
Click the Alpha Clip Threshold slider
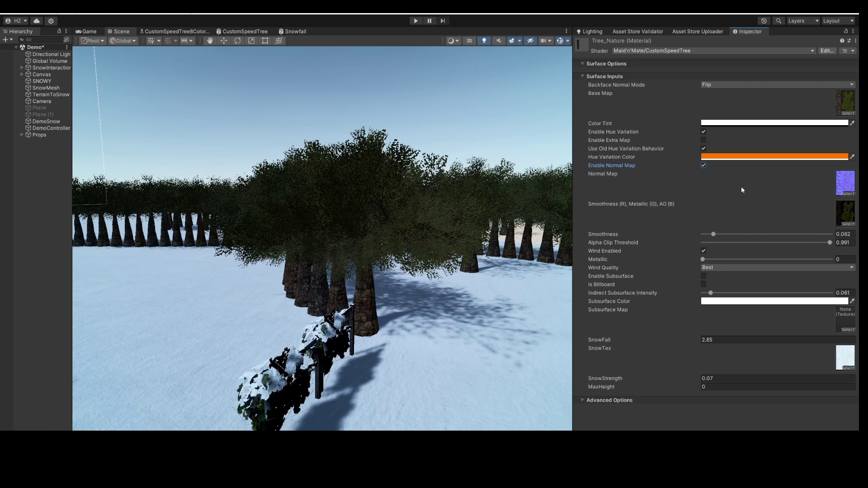click(x=766, y=243)
